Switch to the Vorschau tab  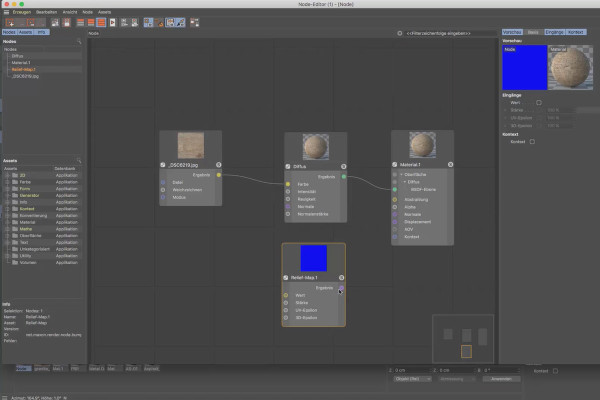click(512, 32)
